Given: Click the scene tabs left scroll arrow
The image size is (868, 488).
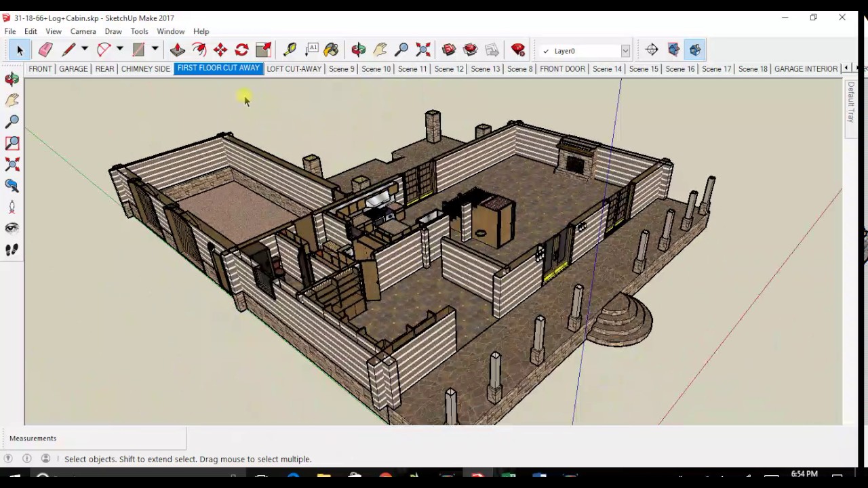Looking at the screenshot, I should [x=846, y=68].
